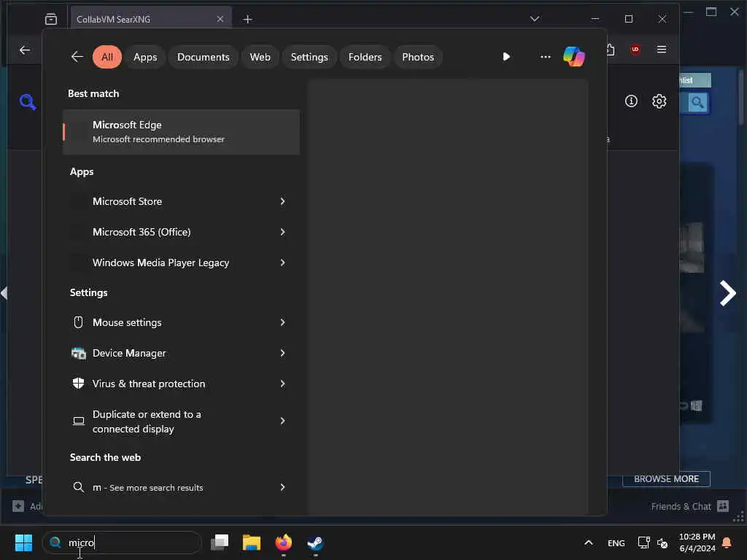Image resolution: width=747 pixels, height=560 pixels.
Task: Click the ENG language indicator
Action: pos(616,542)
